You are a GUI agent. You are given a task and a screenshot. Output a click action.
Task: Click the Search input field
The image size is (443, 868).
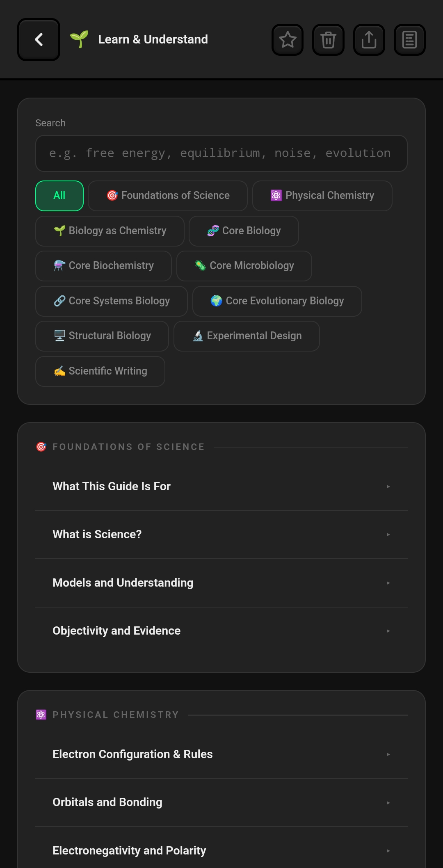(221, 153)
